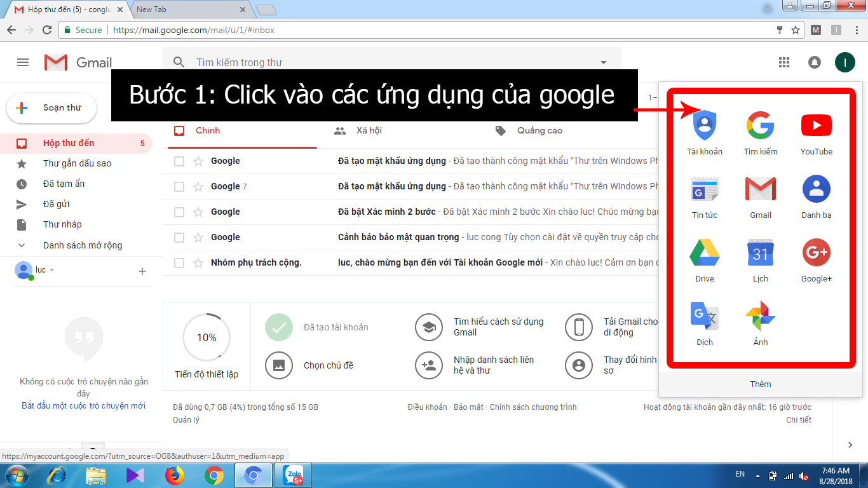This screenshot has width=868, height=488.
Task: Click the browser address bar URL
Action: click(x=194, y=30)
